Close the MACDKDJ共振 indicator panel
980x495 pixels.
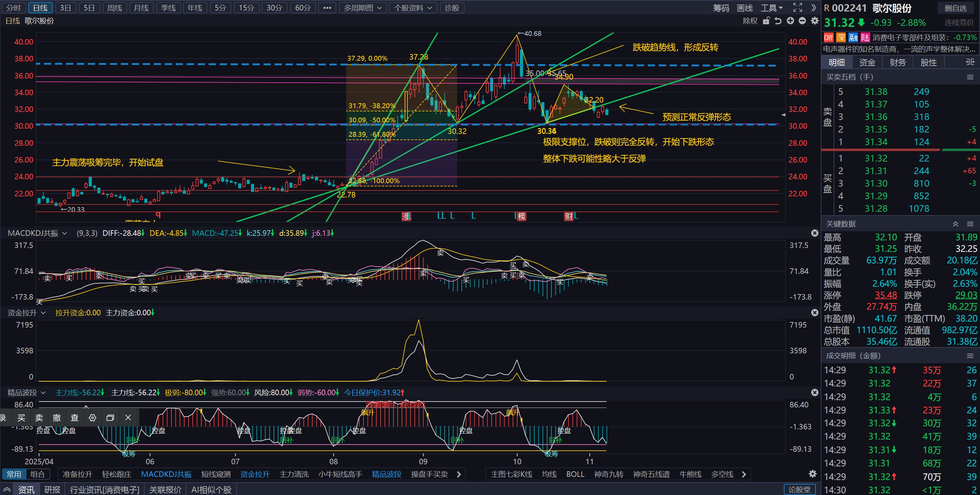point(814,233)
